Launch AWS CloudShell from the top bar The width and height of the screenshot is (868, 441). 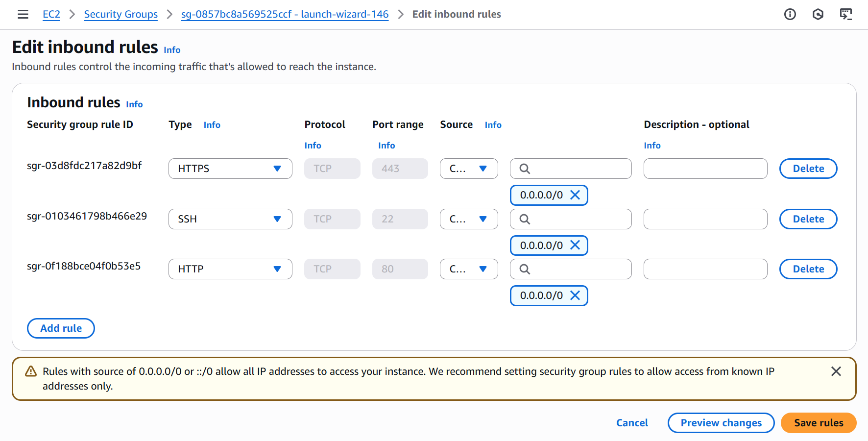[845, 14]
